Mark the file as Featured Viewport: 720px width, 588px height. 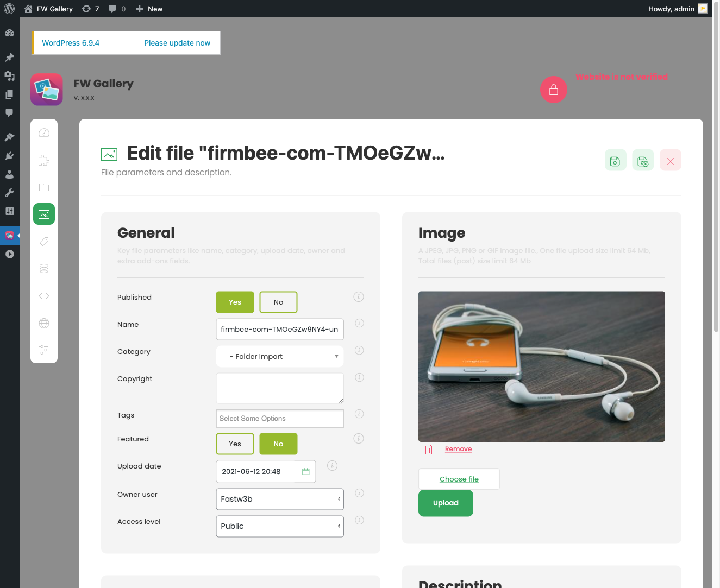pyautogui.click(x=235, y=444)
